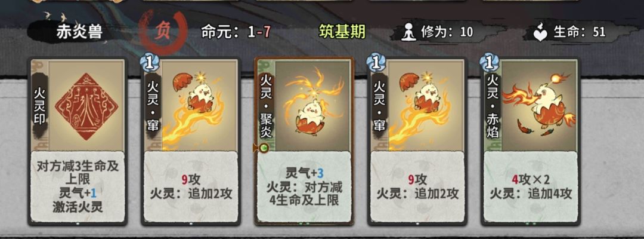Click the 赤炎兽 name banner

(79, 32)
